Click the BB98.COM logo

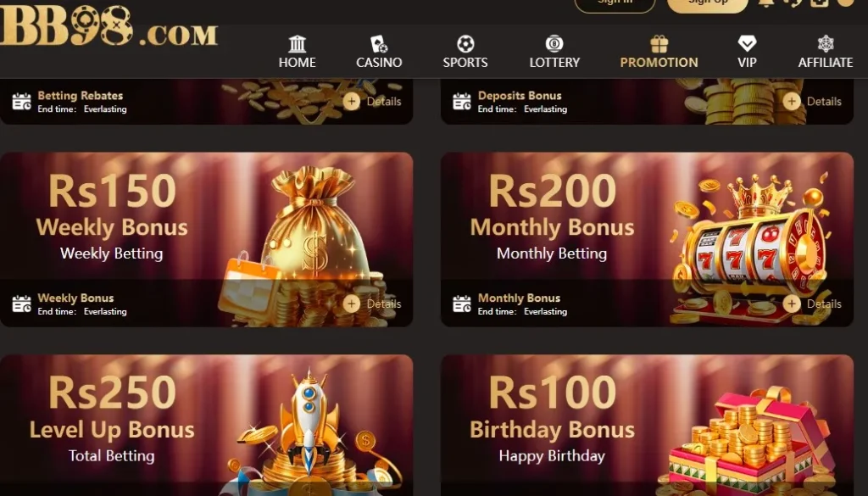tap(108, 25)
